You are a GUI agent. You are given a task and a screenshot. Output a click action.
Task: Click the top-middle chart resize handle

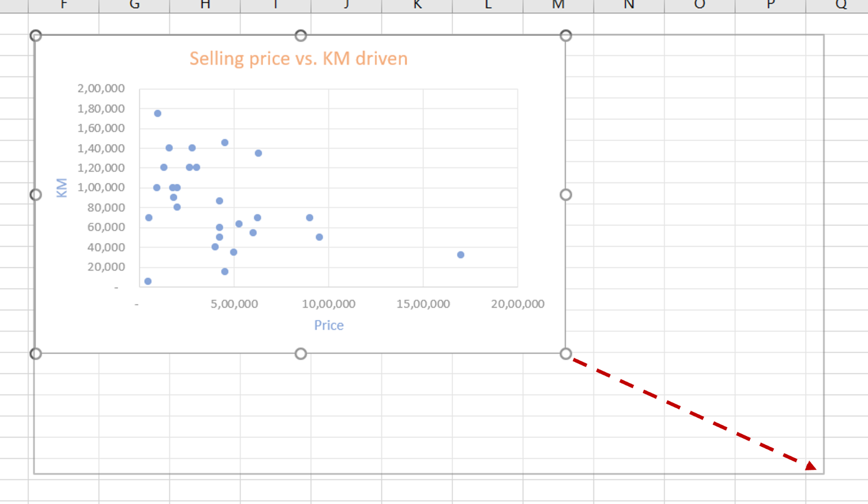pyautogui.click(x=300, y=36)
